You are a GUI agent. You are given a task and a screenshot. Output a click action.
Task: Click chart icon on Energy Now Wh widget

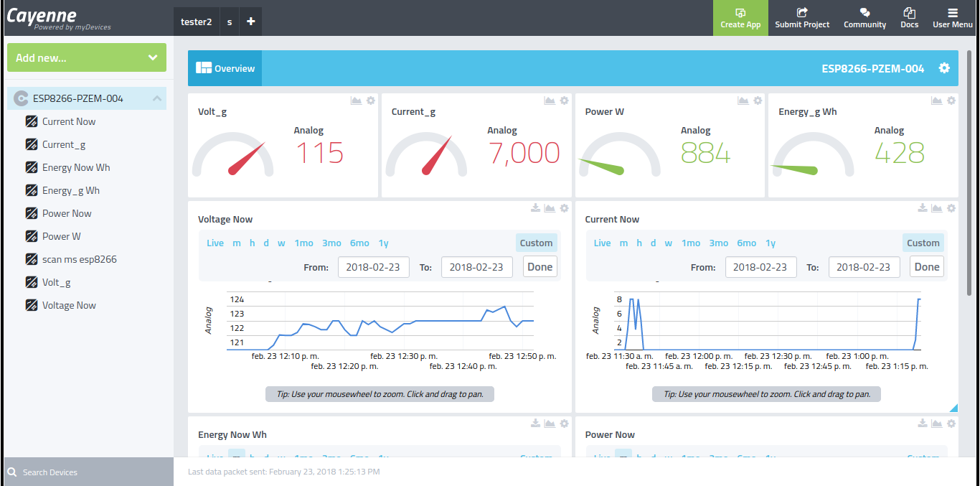click(x=550, y=424)
